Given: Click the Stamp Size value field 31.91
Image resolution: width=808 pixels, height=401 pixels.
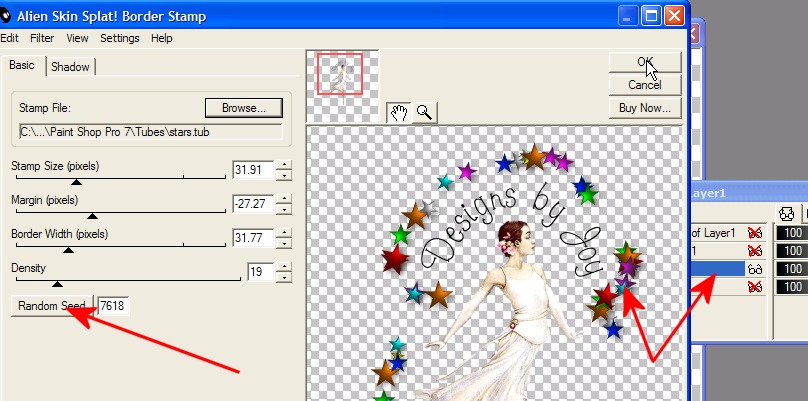Looking at the screenshot, I should 252,170.
